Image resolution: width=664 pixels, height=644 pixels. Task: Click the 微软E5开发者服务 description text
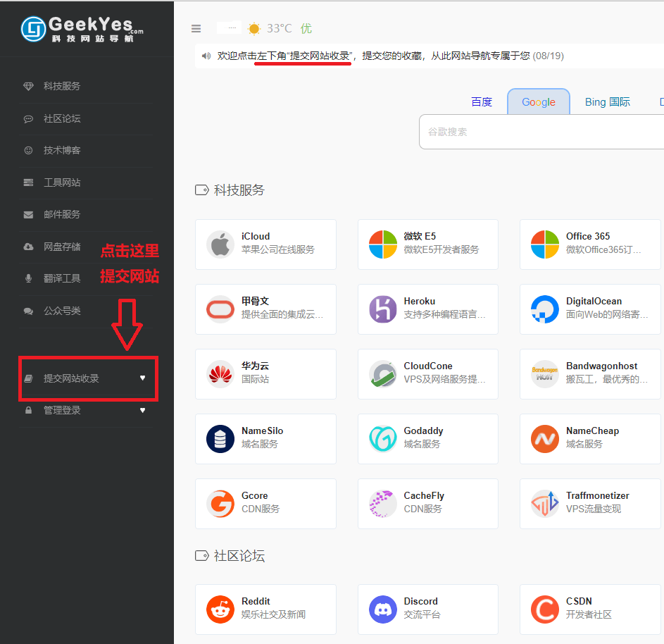(x=441, y=249)
